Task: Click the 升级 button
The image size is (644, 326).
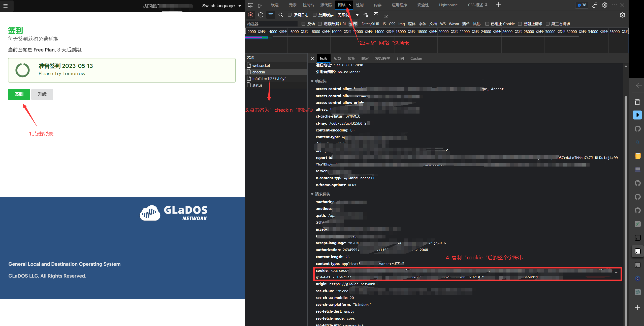Action: click(42, 94)
